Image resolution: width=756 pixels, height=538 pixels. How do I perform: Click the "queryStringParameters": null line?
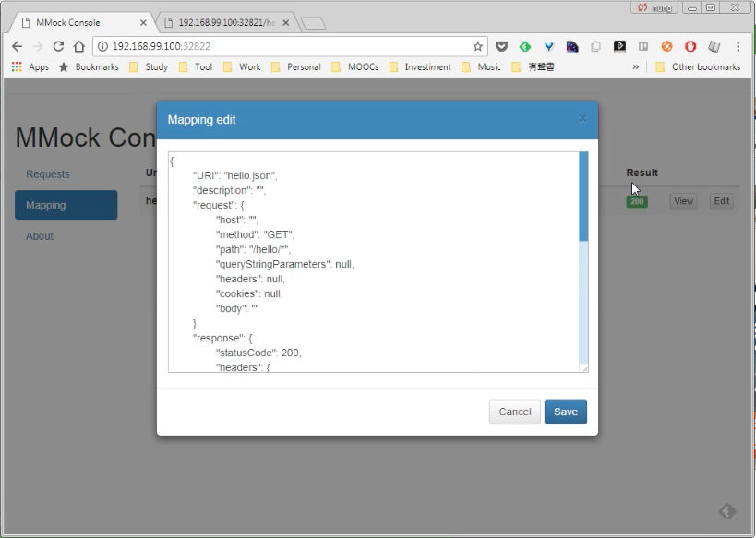[x=284, y=264]
